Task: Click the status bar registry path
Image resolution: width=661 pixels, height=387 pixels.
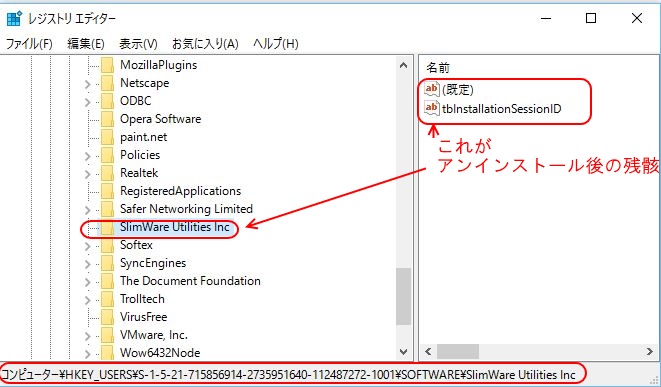Action: coord(288,374)
